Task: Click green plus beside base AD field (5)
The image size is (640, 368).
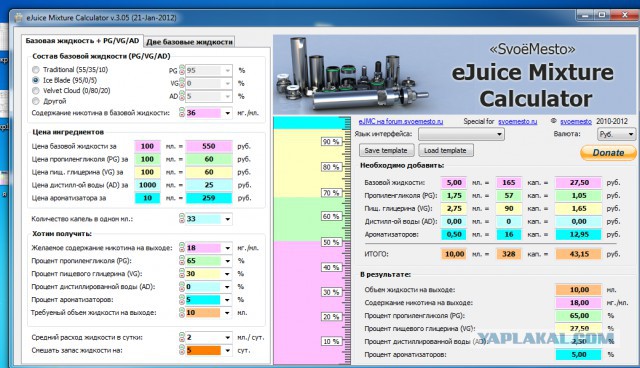Action: [182, 94]
